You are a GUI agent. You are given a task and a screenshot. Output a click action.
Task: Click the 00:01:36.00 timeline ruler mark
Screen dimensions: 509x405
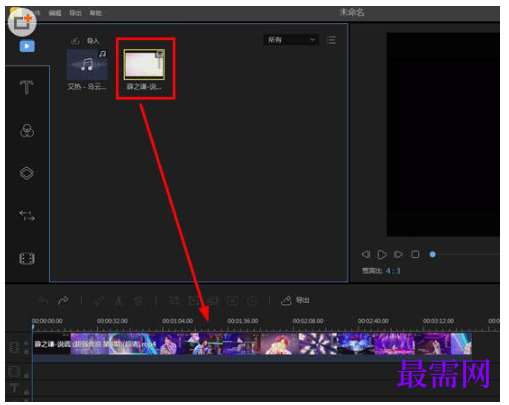coord(243,321)
